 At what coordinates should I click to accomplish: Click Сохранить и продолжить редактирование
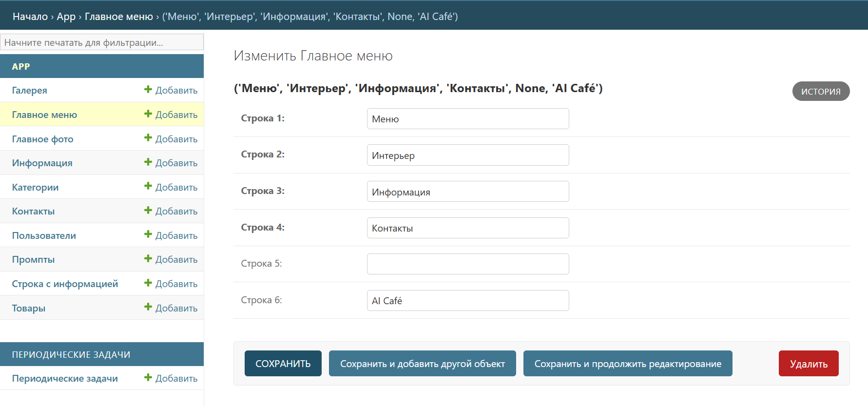[627, 364]
